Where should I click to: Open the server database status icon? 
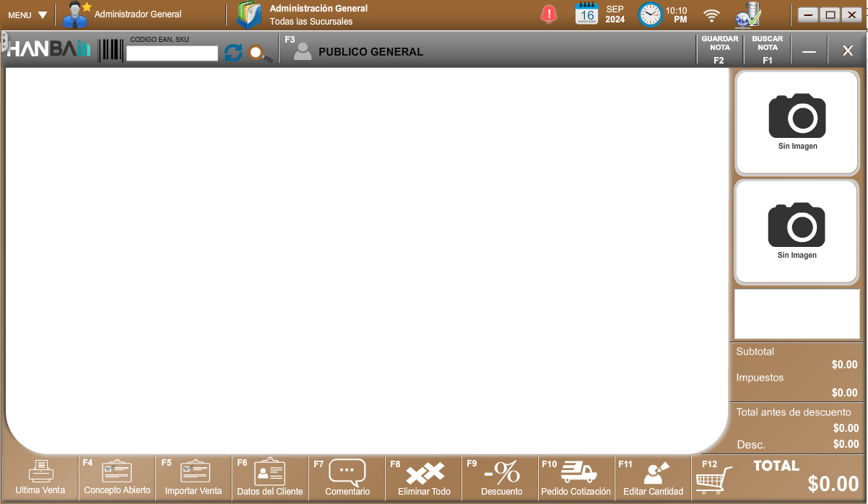point(748,14)
